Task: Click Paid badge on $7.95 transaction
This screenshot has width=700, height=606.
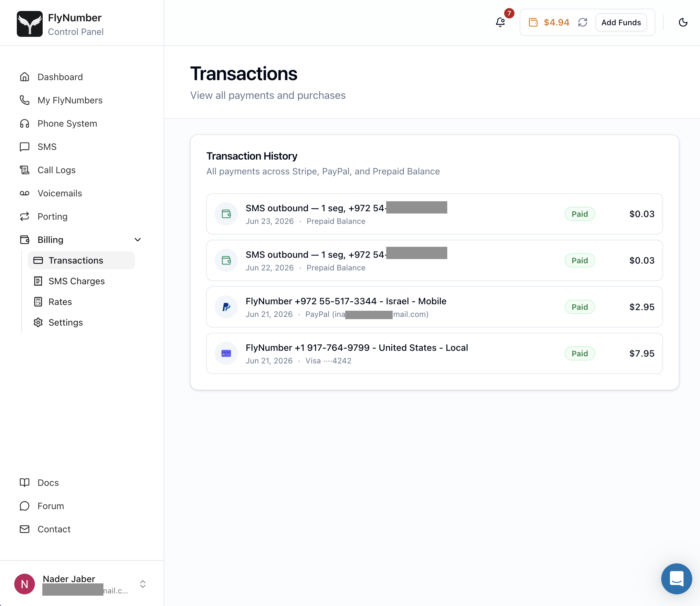Action: [579, 353]
